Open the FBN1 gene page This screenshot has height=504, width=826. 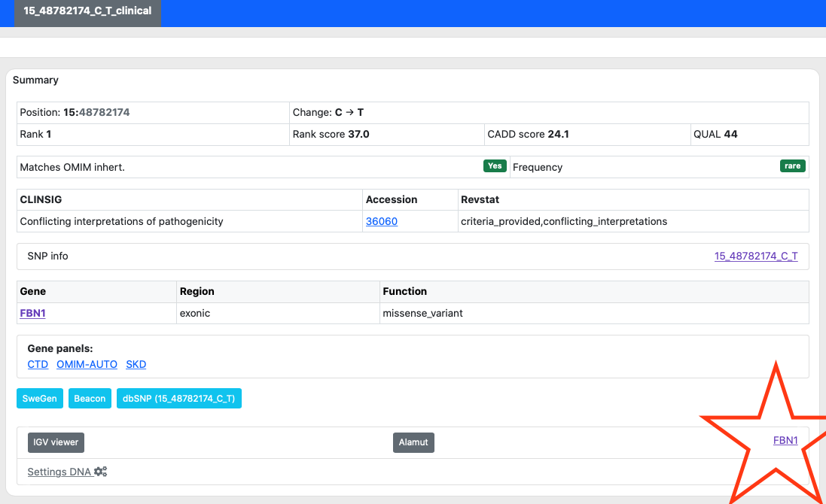tap(32, 313)
